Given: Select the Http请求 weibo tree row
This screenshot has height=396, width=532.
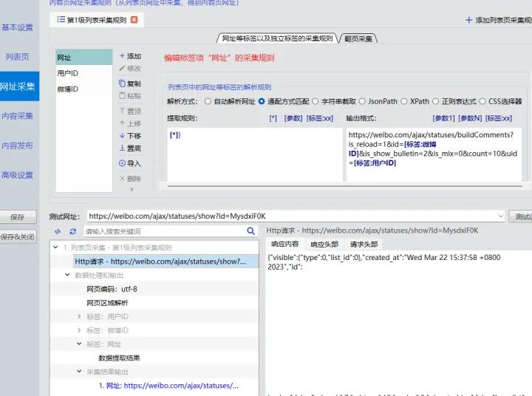Looking at the screenshot, I should click(166, 262).
